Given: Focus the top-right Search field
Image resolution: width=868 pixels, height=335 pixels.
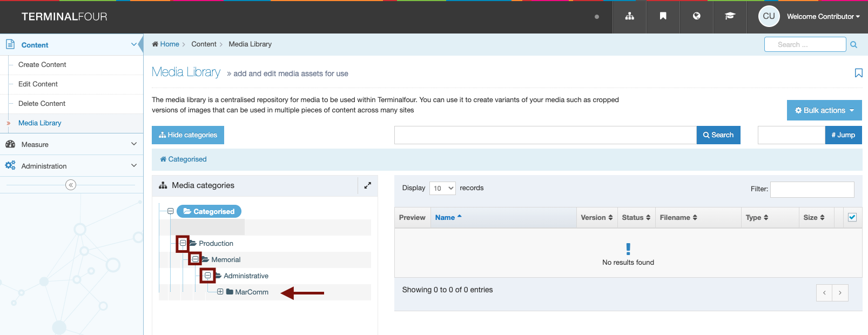Looking at the screenshot, I should click(x=805, y=44).
